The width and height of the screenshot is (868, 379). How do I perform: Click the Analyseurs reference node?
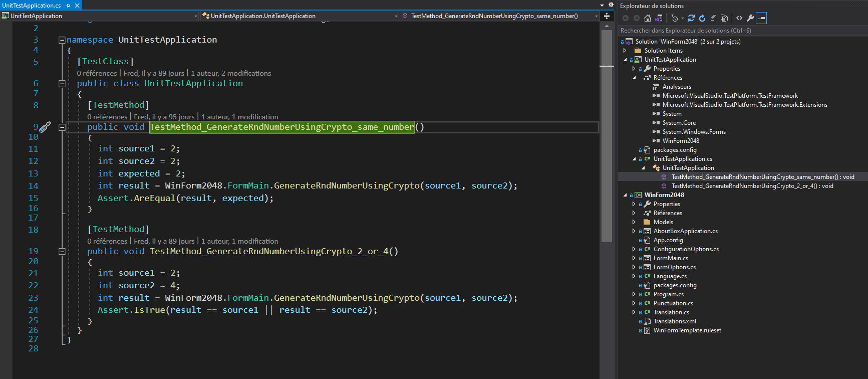(x=677, y=87)
